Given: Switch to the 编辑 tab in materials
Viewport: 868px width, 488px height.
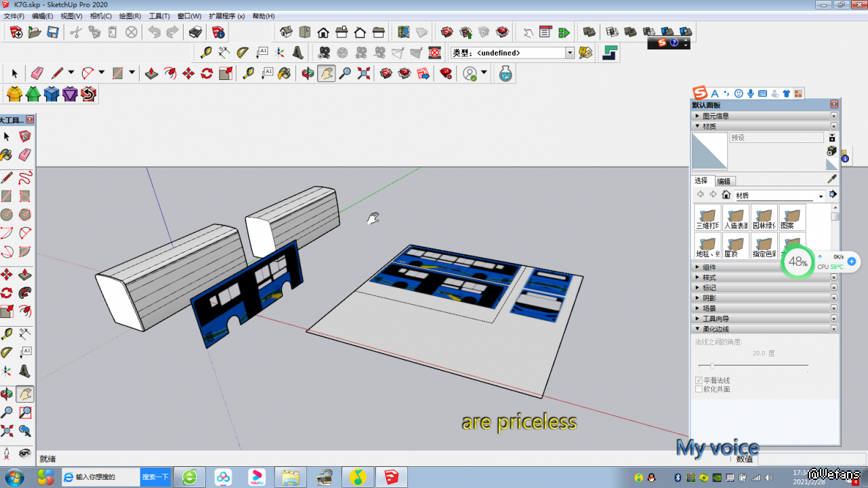Looking at the screenshot, I should tap(724, 181).
